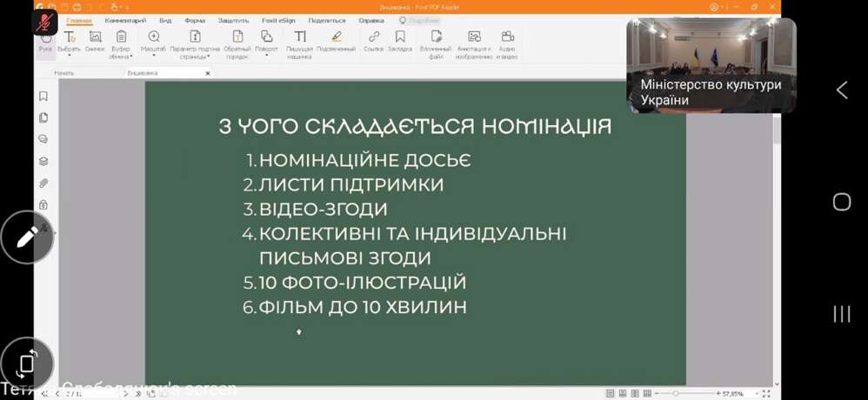
Task: Click slide line 'ВІДЕО-ЗГОДИ'
Action: 324,210
